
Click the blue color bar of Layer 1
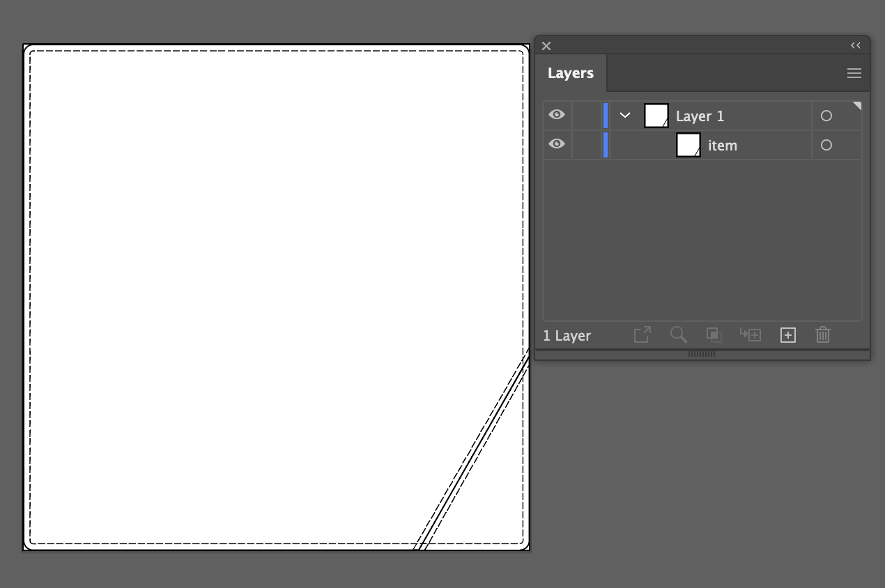tap(606, 115)
